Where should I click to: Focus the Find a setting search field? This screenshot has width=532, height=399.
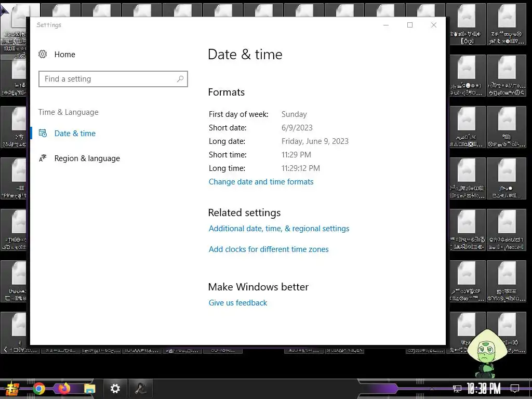tap(113, 79)
